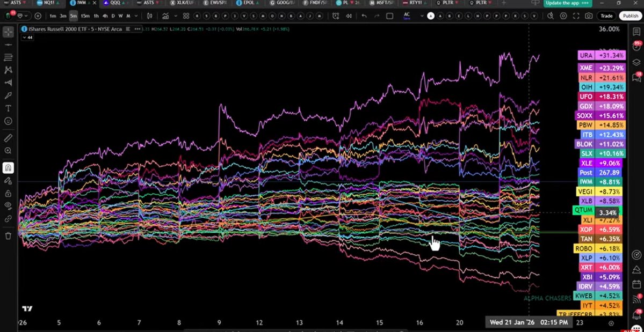Image resolution: width=644 pixels, height=332 pixels.
Task: Collapse the 44 indicators legend chevron
Action: pyautogui.click(x=27, y=38)
